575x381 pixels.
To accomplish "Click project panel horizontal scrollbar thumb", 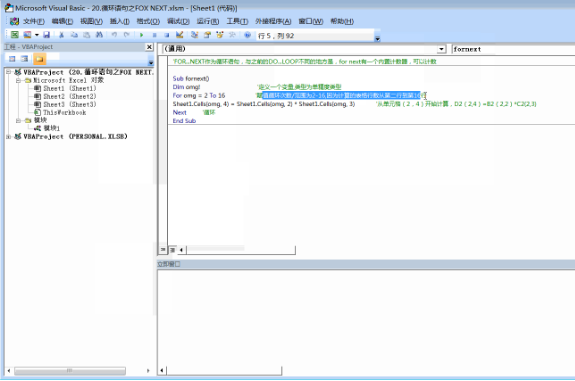I will 70,371.
